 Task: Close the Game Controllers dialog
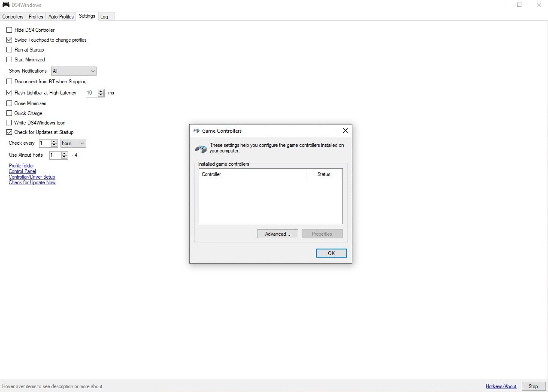point(345,131)
